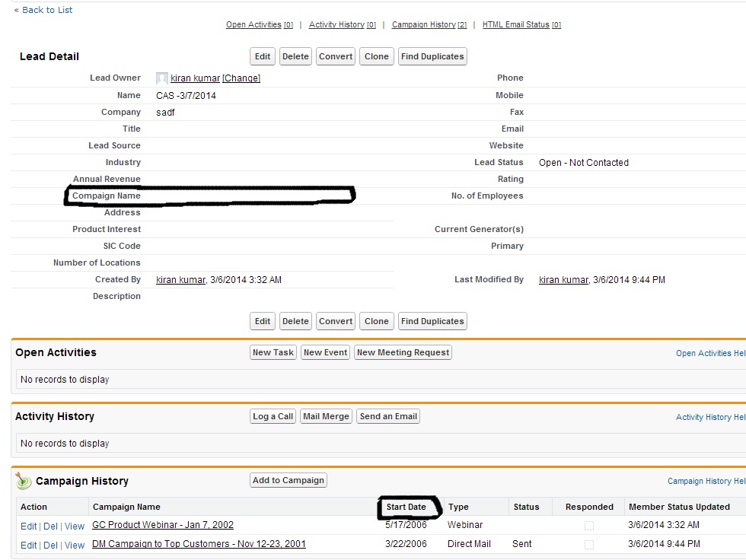Screen dimensions: 746x560
Task: Open Activity History Help link
Action: (x=710, y=417)
